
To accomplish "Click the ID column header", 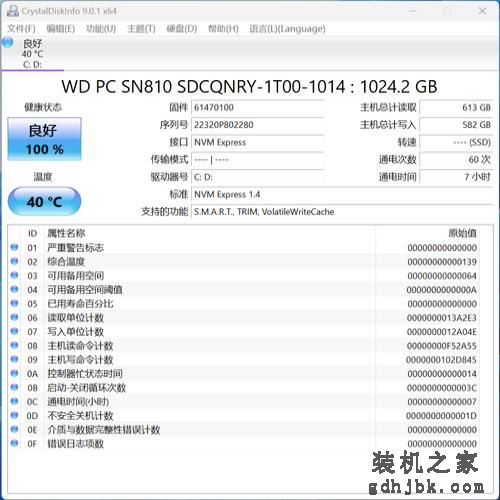I will (32, 233).
